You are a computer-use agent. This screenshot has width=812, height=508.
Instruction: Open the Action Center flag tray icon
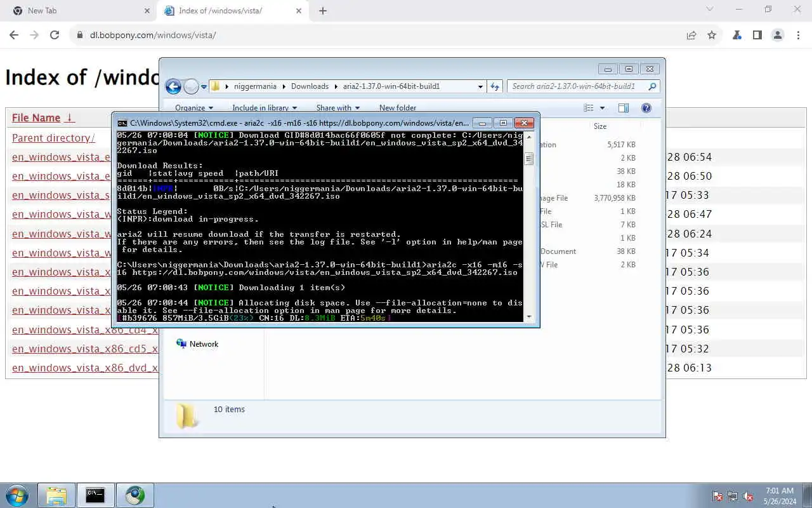coord(717,496)
